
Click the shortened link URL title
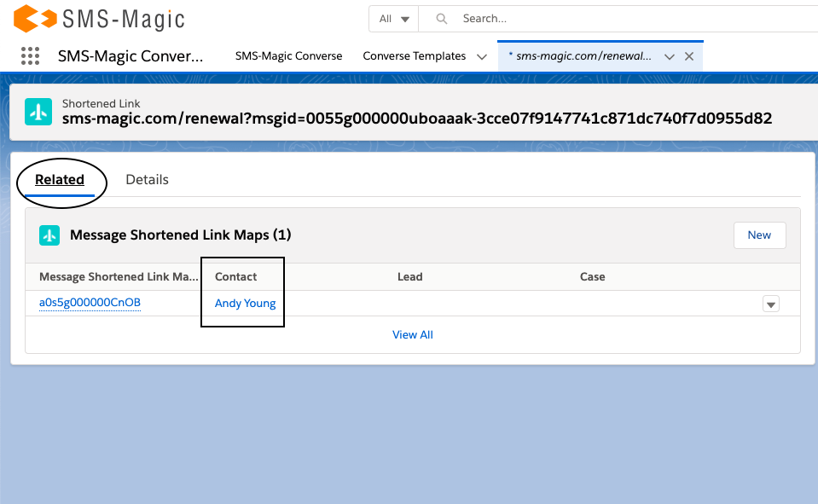click(417, 119)
